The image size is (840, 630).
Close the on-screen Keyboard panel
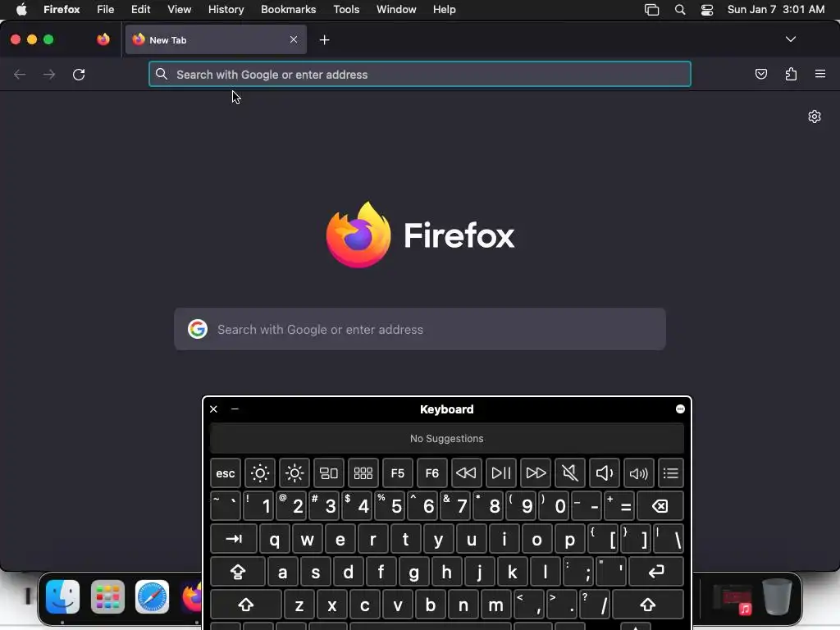tap(214, 409)
